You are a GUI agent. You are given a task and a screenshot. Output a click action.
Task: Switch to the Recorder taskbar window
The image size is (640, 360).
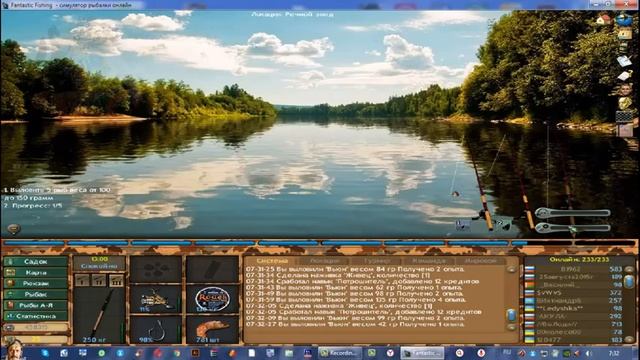(339, 353)
